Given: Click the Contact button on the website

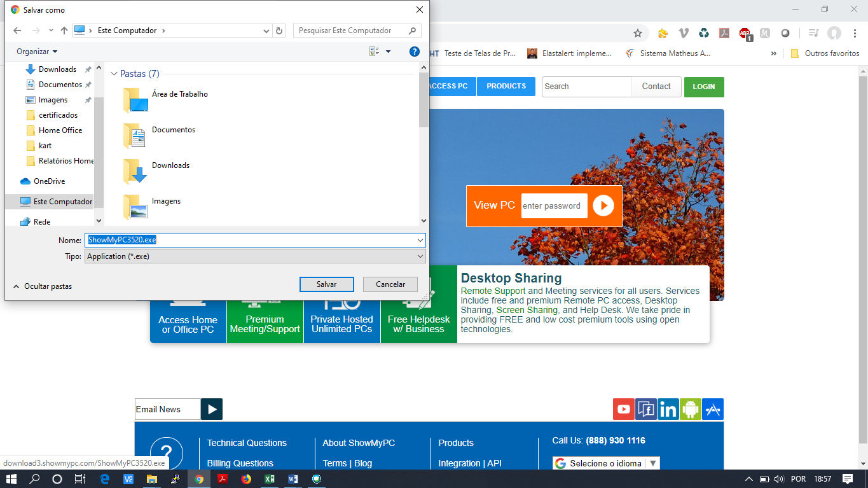Looking at the screenshot, I should tap(656, 87).
